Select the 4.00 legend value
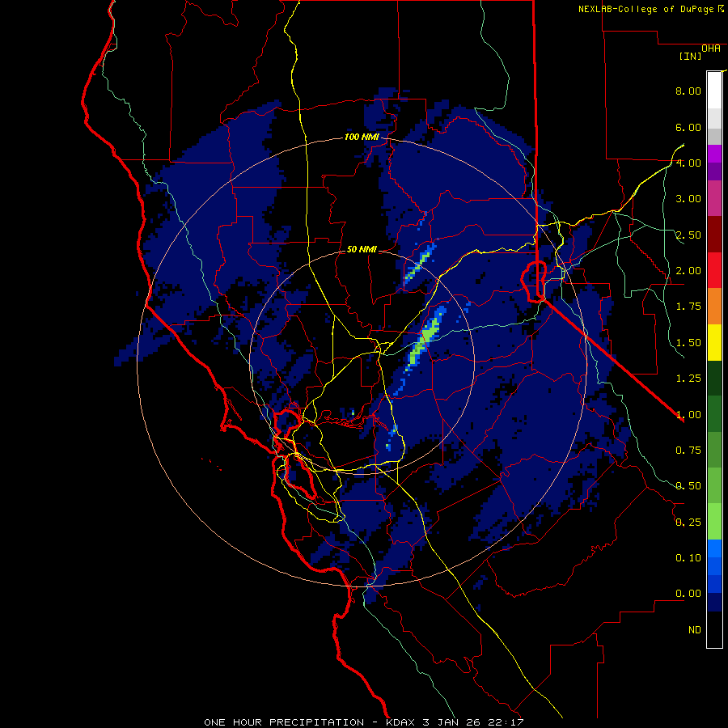This screenshot has height=728, width=728. [x=688, y=163]
